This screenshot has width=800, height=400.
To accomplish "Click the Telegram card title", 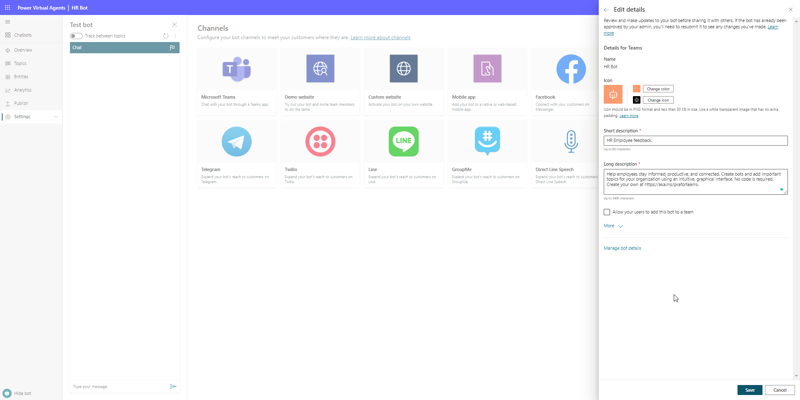I will (211, 169).
